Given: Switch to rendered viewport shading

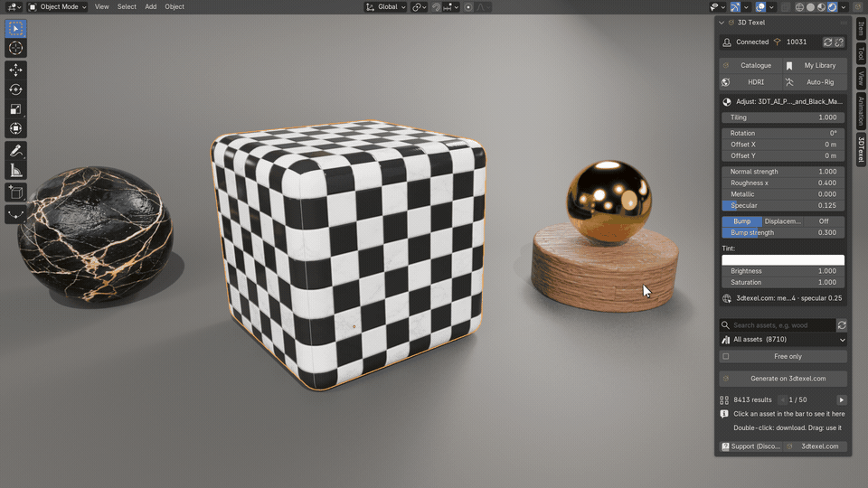Looking at the screenshot, I should pyautogui.click(x=832, y=7).
